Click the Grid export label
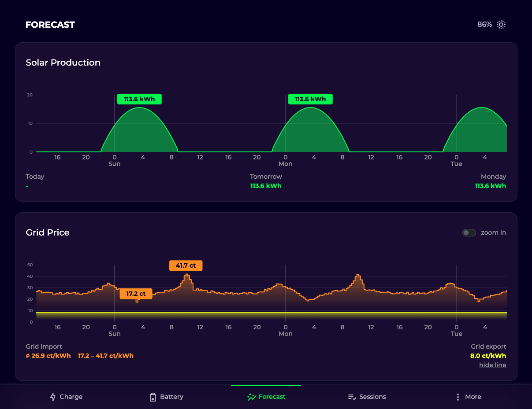 [488, 346]
